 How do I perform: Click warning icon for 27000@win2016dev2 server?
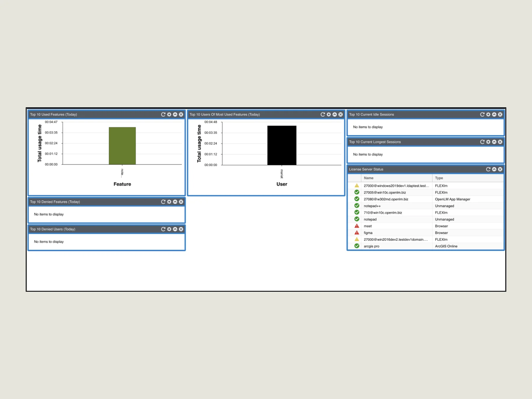click(x=357, y=239)
